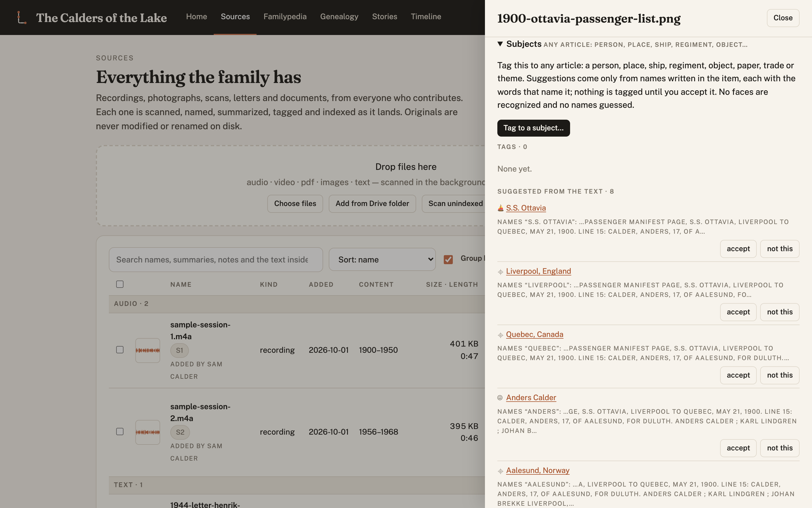Open the Aalesund, Norway link

point(538,470)
